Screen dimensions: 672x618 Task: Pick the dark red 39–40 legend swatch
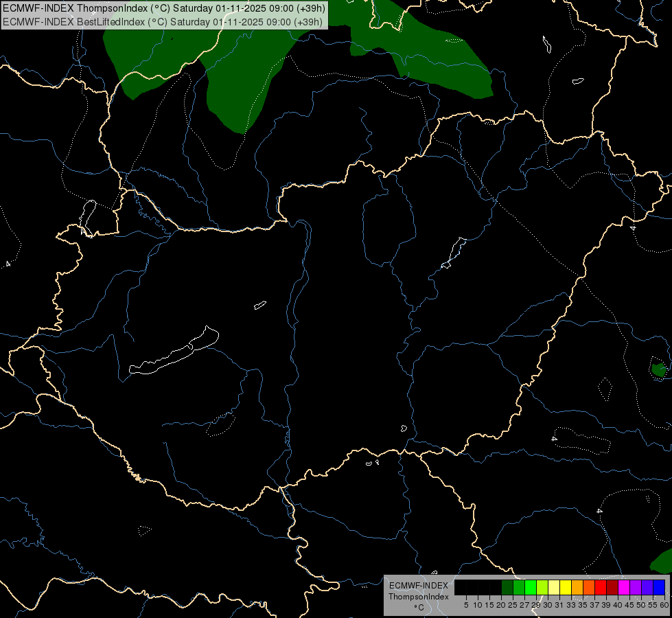coord(612,587)
